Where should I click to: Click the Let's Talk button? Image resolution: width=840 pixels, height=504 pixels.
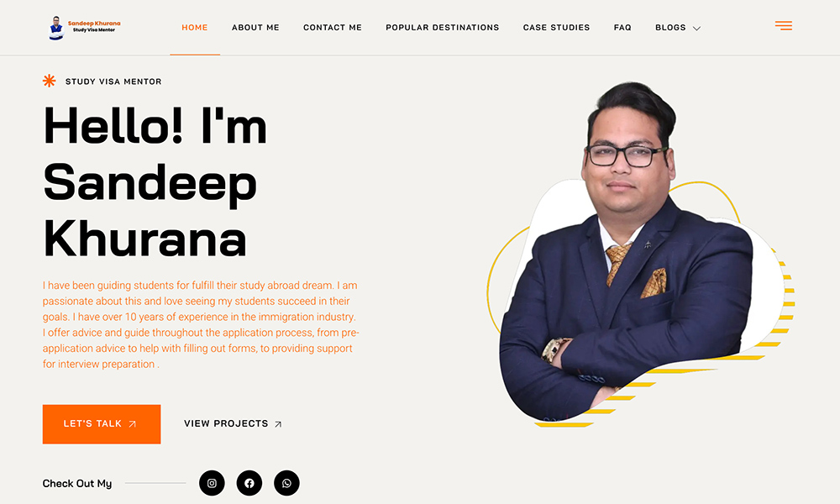pos(102,424)
